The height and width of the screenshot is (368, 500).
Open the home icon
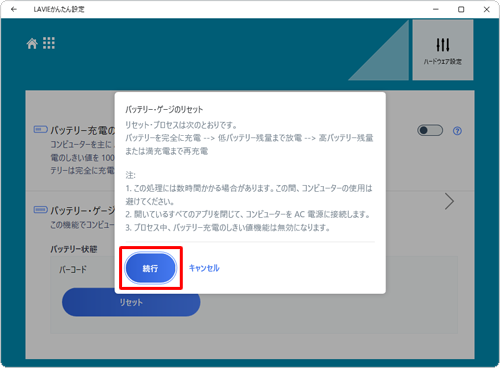coord(32,43)
